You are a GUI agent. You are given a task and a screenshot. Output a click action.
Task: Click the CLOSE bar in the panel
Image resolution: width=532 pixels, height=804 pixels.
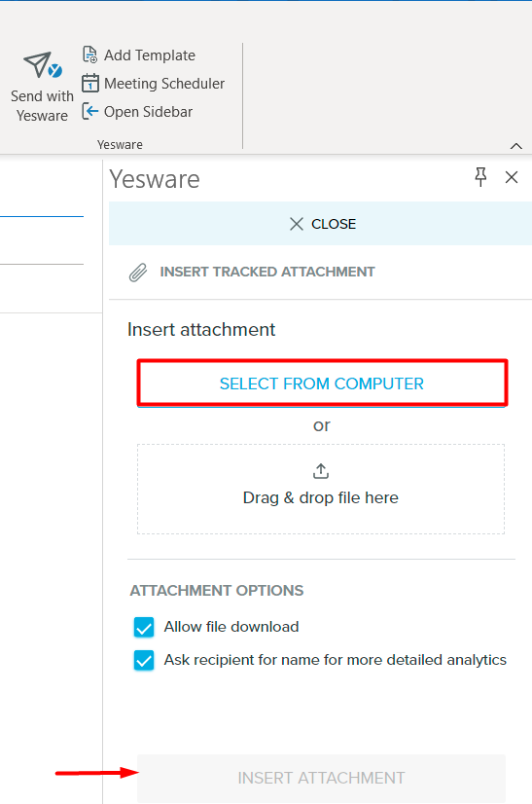(x=320, y=224)
